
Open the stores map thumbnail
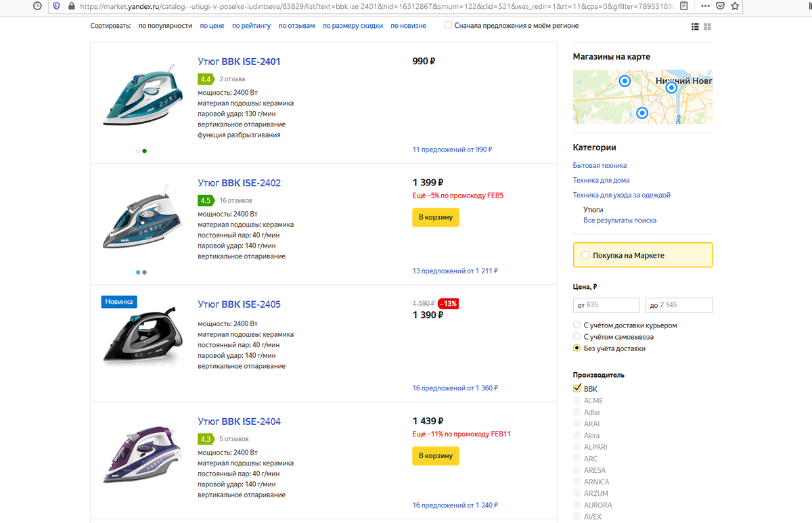point(642,97)
